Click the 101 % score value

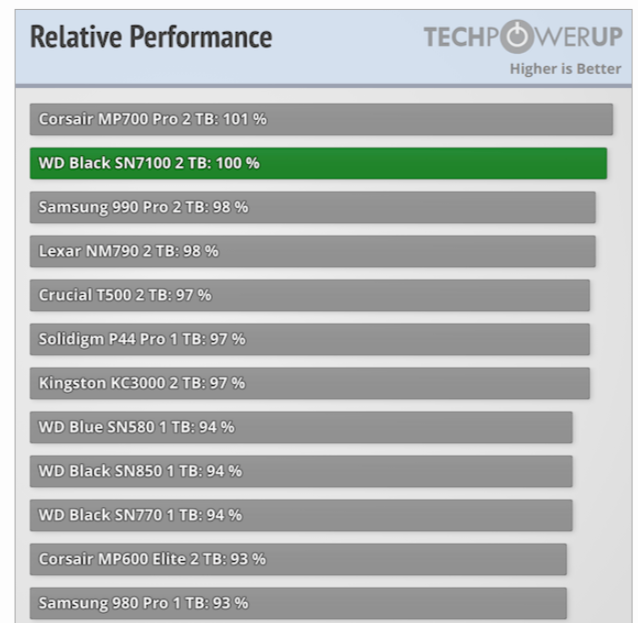(244, 119)
